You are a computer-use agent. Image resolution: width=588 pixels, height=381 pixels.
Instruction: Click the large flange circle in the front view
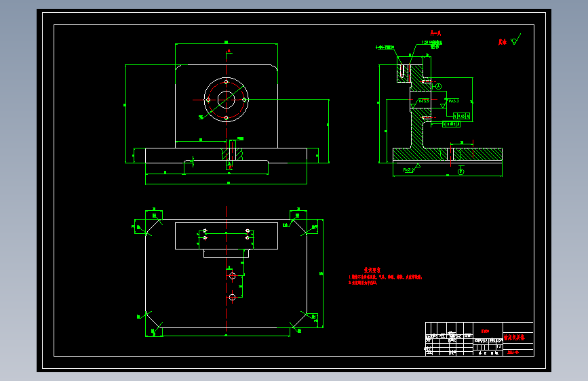[226, 100]
